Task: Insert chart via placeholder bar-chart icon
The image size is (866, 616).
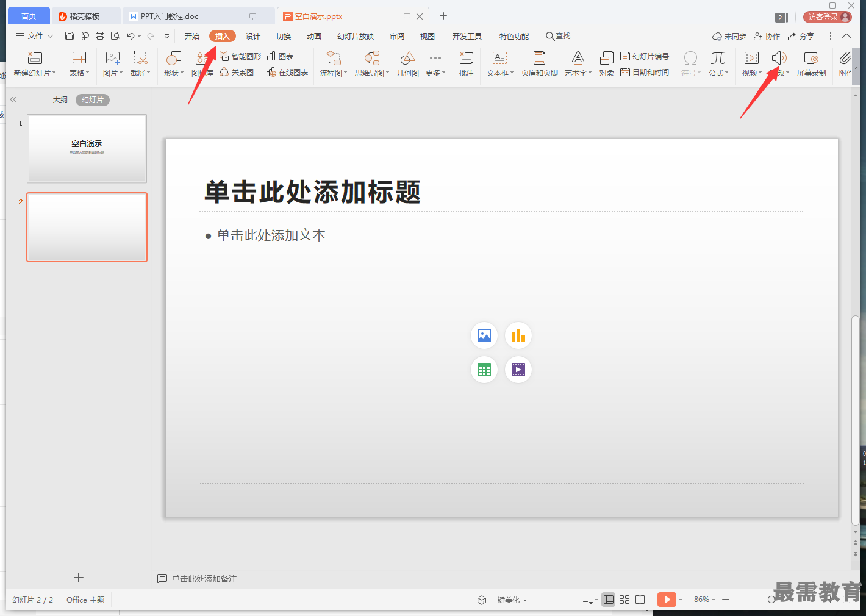Action: pos(518,335)
